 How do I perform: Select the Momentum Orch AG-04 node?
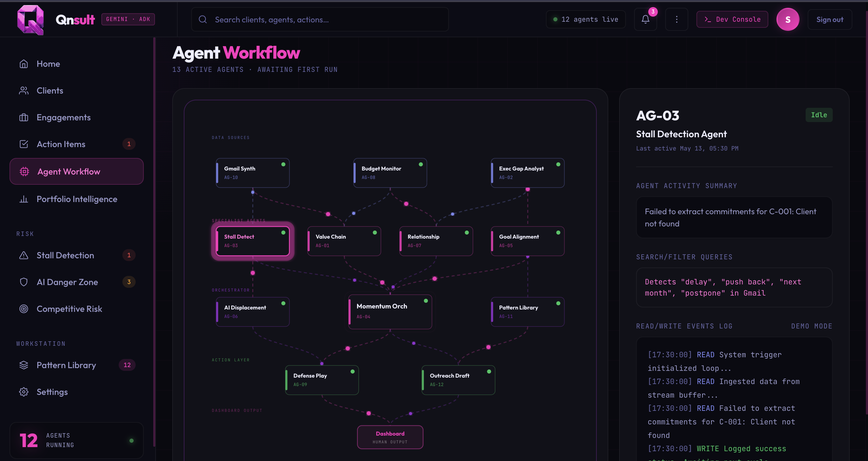[390, 312]
